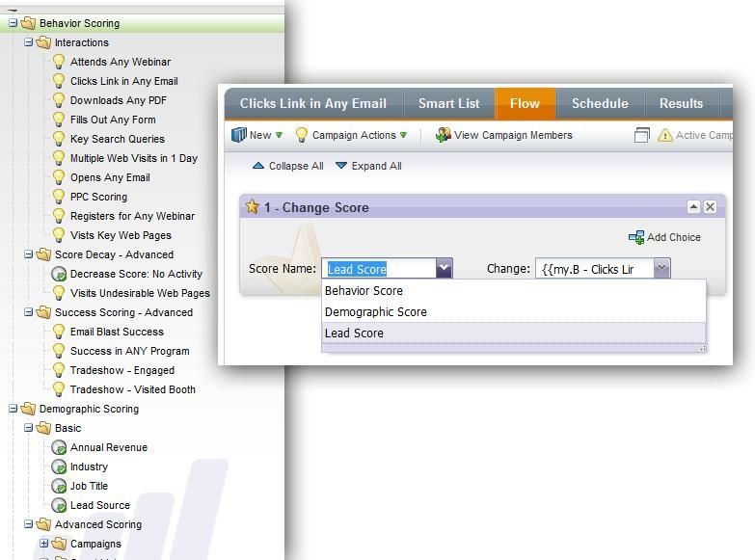Select Clicks Link in Any Email in tree
Viewport: 755px width, 560px height.
[x=124, y=81]
